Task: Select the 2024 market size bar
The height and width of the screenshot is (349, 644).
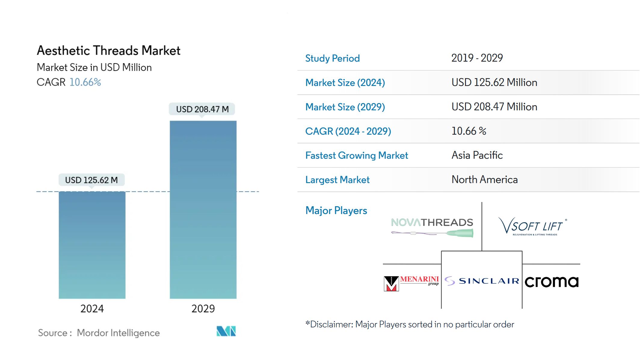Action: [x=92, y=245]
